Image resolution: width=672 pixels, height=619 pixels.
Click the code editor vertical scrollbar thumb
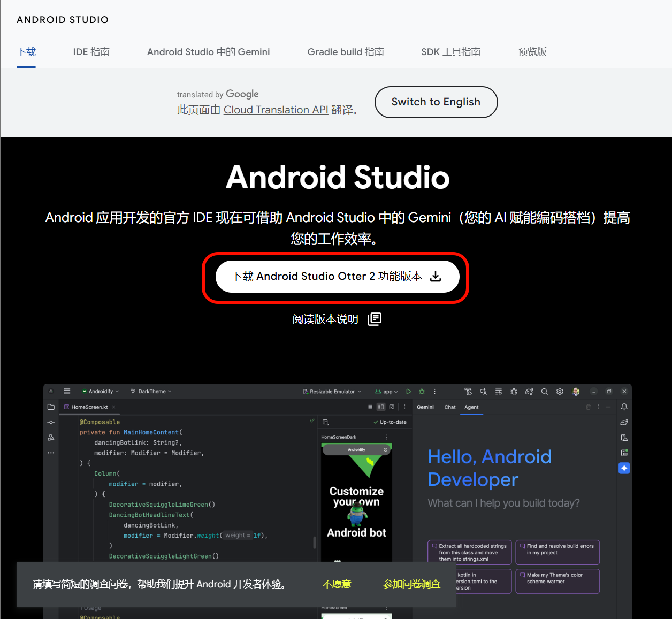[x=315, y=542]
